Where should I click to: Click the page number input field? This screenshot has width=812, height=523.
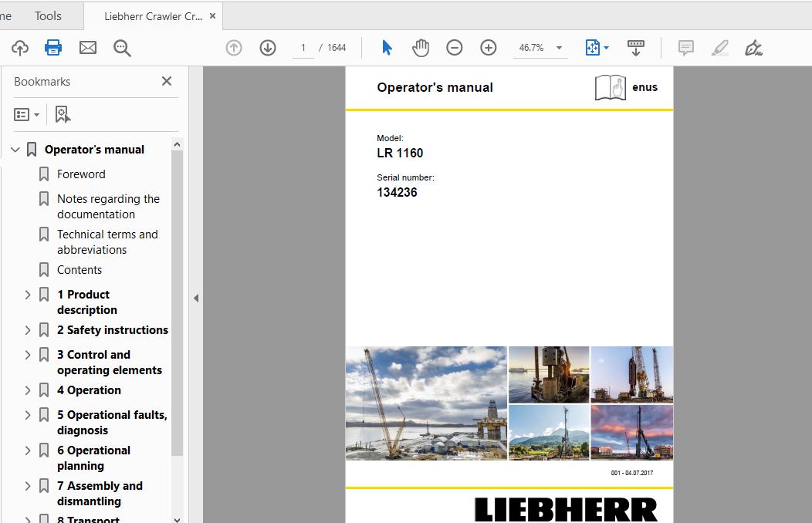pyautogui.click(x=303, y=48)
